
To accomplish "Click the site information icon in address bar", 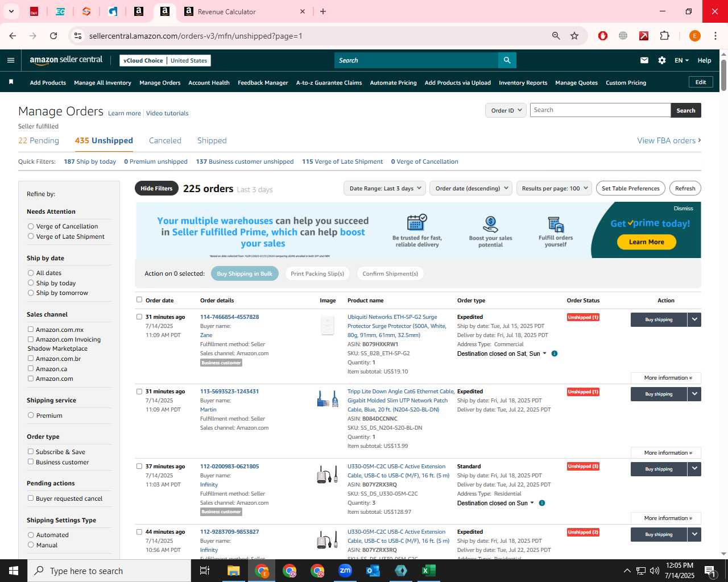I will point(78,36).
